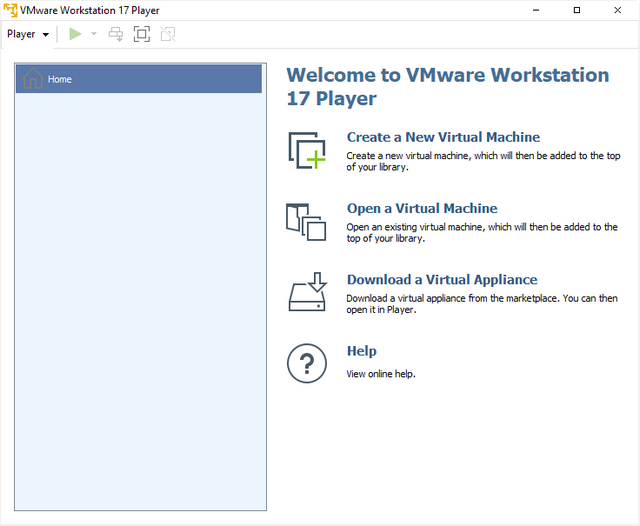The width and height of the screenshot is (640, 526).
Task: Click the Unity mode toolbar icon
Action: (167, 34)
